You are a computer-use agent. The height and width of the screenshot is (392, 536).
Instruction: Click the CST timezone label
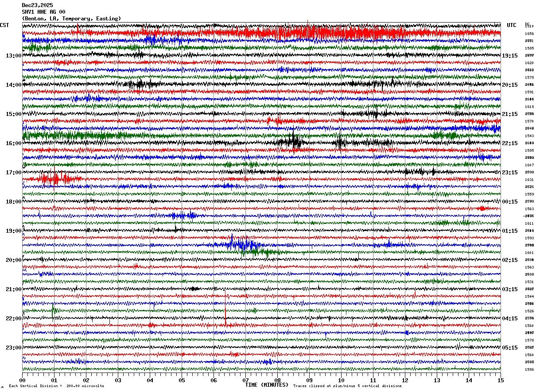4,25
